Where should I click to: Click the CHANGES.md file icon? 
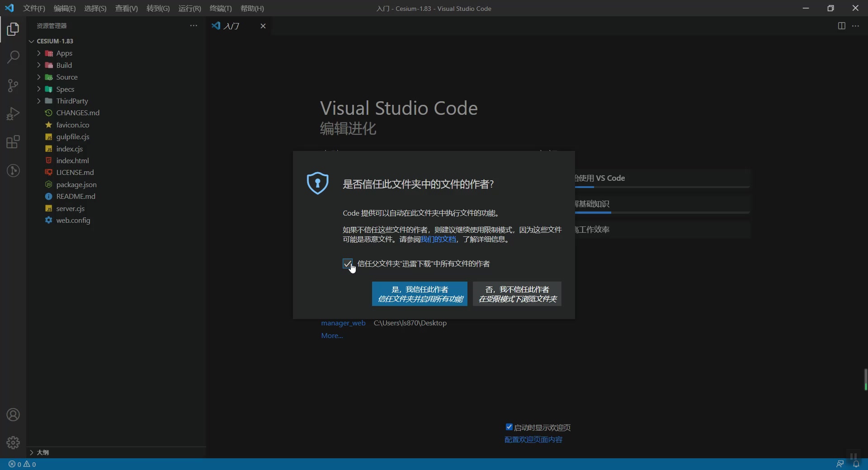tap(48, 113)
